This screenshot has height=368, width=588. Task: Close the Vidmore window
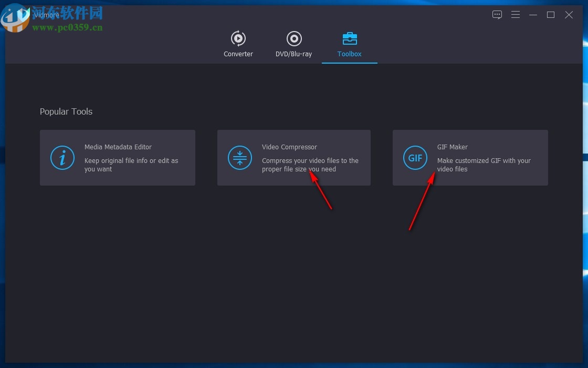tap(569, 15)
